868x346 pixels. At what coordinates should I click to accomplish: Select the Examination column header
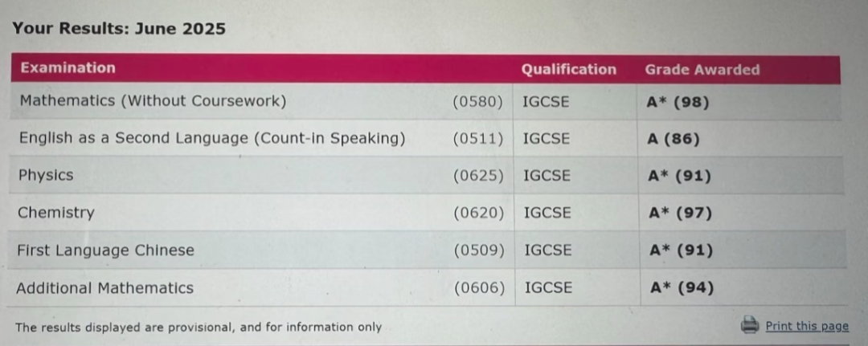[x=68, y=68]
